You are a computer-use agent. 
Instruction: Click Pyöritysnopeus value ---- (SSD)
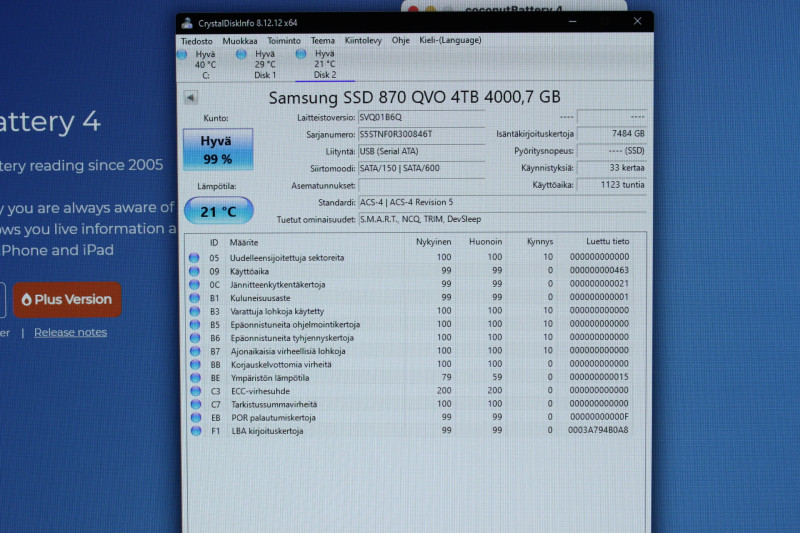click(x=612, y=151)
